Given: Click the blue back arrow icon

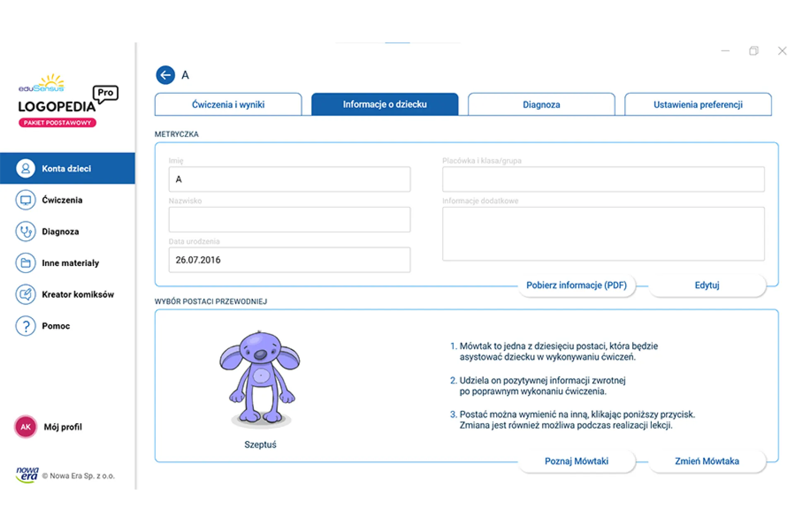Looking at the screenshot, I should [x=165, y=75].
